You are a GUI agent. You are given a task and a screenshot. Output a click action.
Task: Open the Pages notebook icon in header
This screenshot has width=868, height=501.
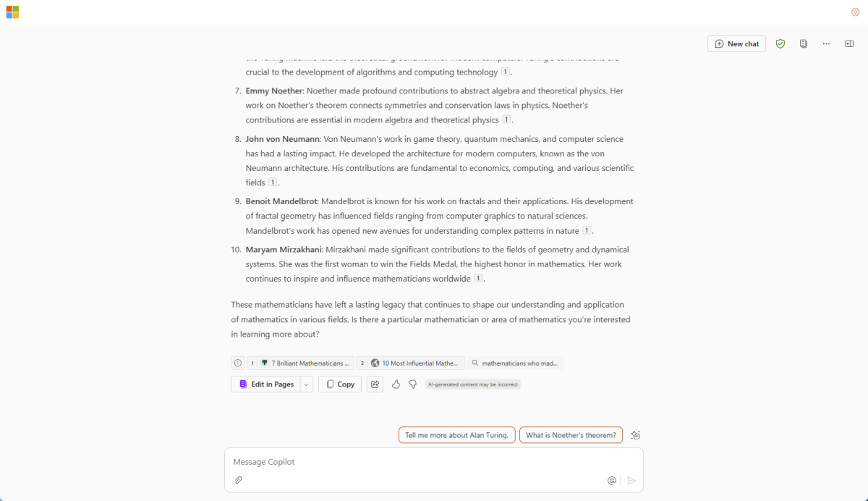(x=804, y=44)
